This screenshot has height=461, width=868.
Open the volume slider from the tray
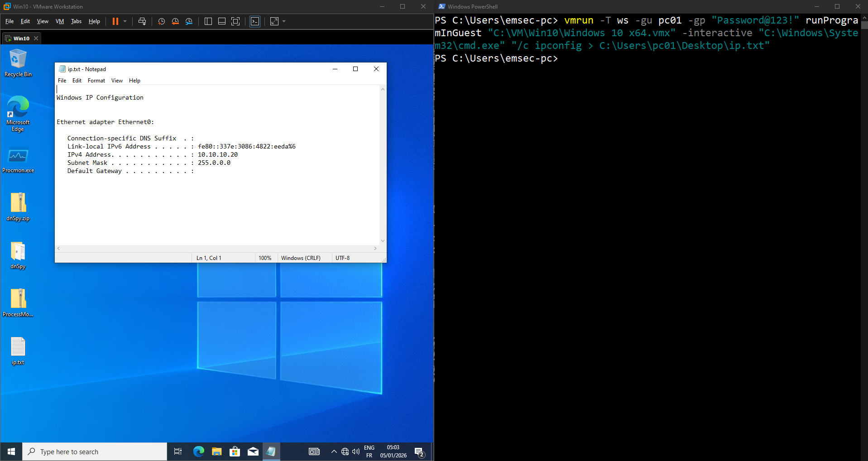(355, 451)
